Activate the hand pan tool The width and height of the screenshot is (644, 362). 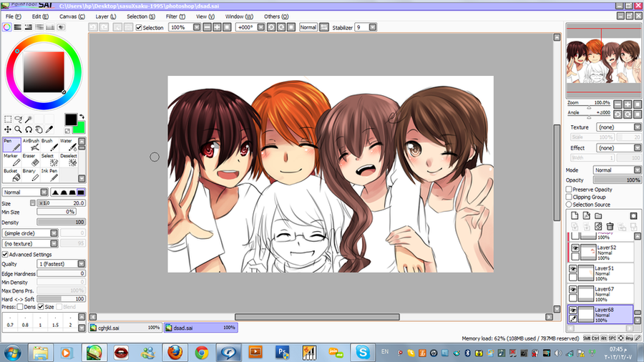(39, 129)
